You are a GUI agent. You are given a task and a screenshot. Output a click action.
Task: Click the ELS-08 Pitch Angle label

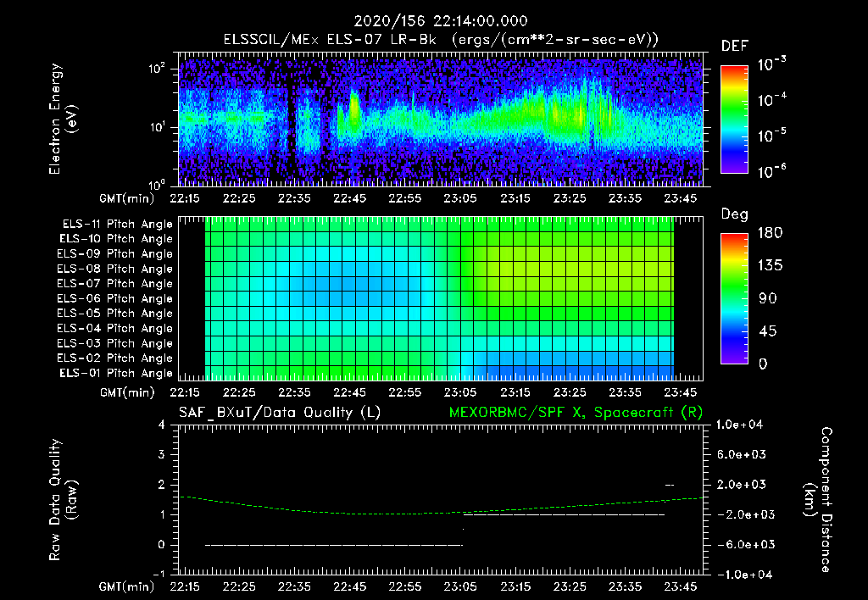(115, 269)
